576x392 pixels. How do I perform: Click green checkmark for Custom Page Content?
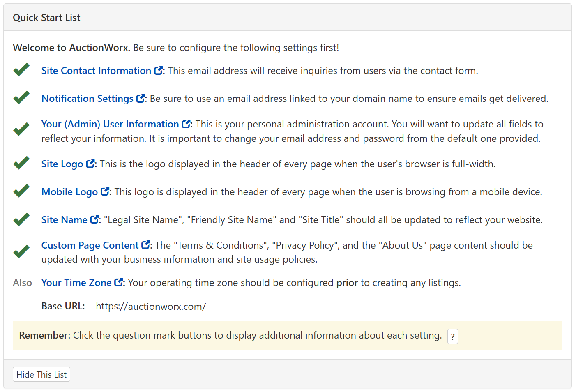point(21,251)
